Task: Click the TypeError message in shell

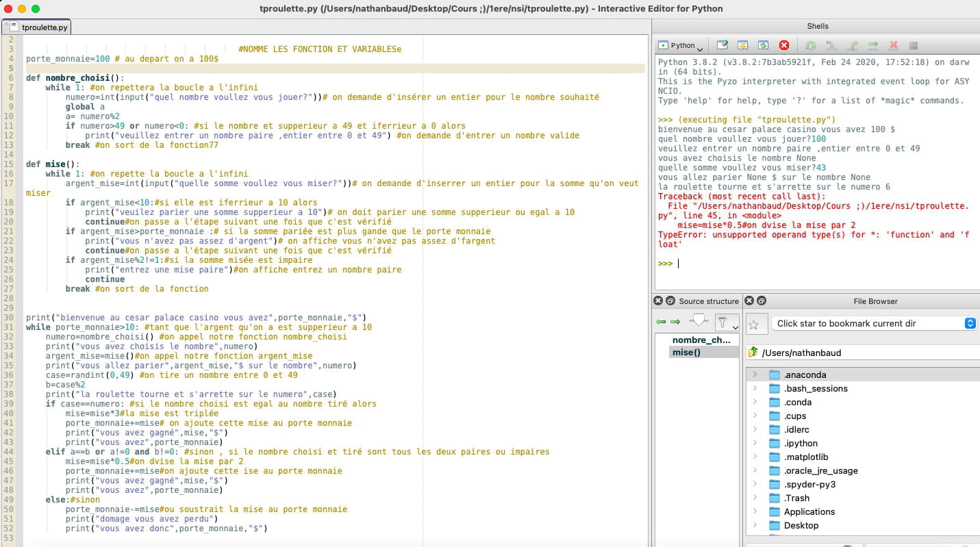Action: 814,239
